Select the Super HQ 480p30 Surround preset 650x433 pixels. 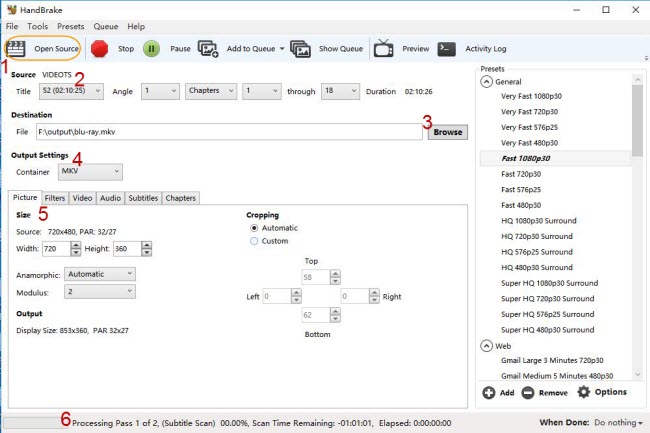click(x=548, y=330)
